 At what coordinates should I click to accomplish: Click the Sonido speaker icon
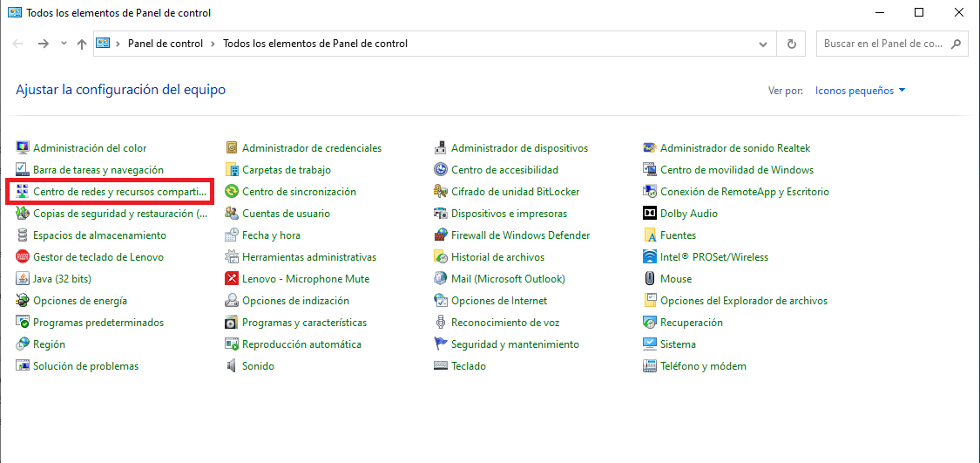(x=233, y=366)
